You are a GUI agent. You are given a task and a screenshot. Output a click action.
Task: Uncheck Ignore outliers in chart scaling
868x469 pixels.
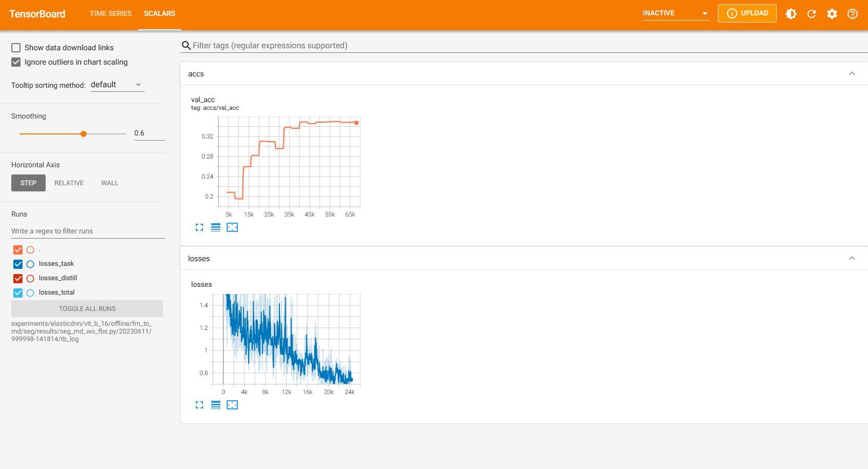pos(16,62)
